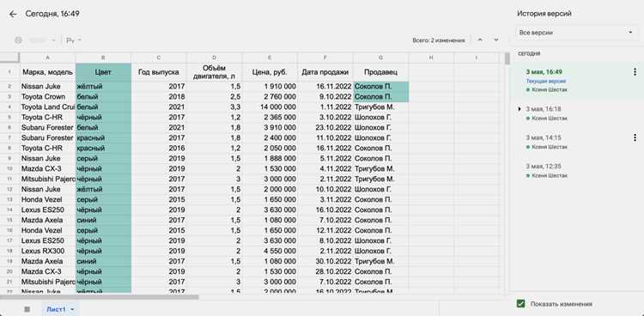Click cell 'Lexus RX300'
The width and height of the screenshot is (644, 316).
click(47, 251)
